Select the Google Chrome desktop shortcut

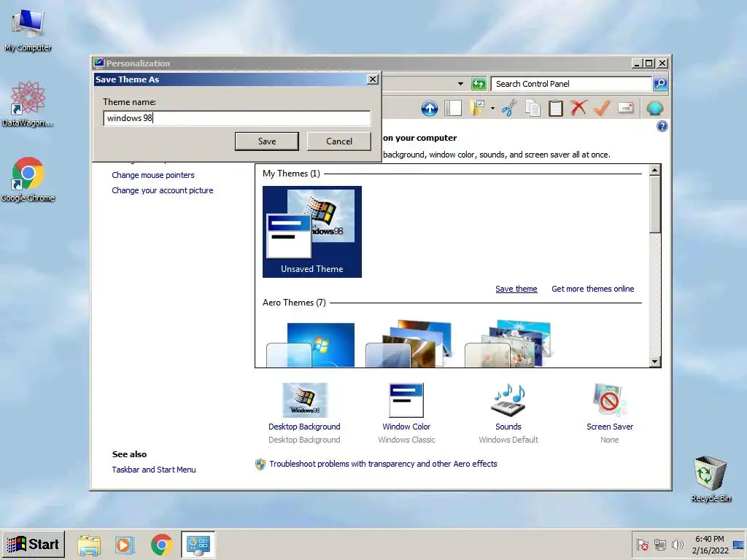(x=28, y=179)
